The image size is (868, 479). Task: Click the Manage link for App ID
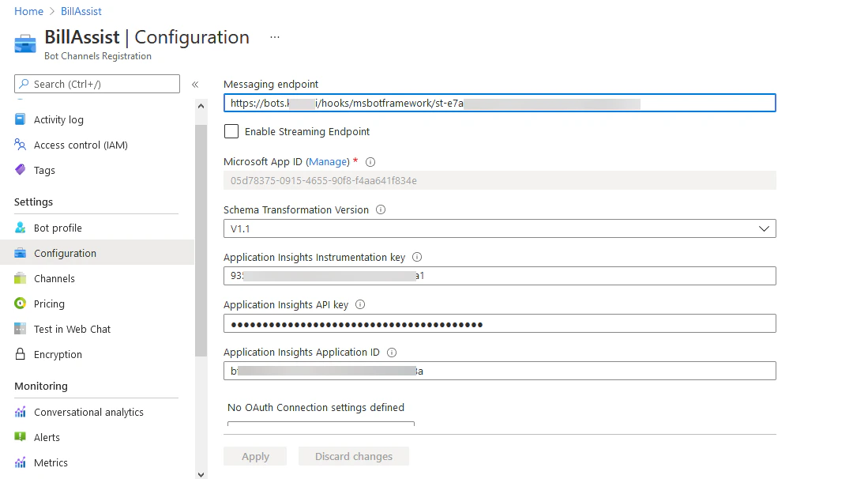coord(329,162)
